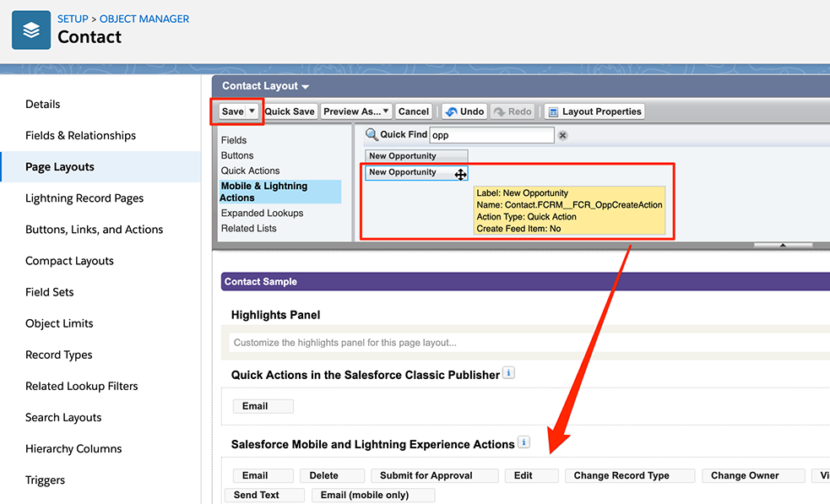Image resolution: width=830 pixels, height=504 pixels.
Task: Open info icon beside Lightning Experience Actions
Action: tap(523, 442)
